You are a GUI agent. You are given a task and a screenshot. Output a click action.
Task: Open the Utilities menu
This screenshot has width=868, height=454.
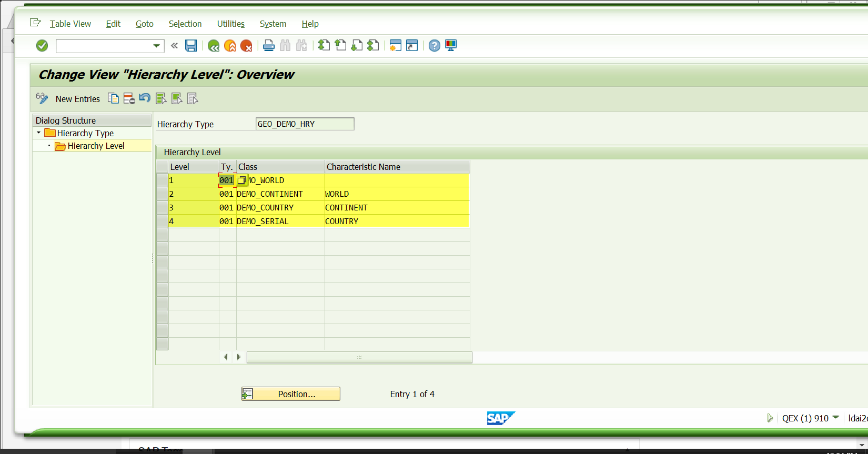point(231,24)
